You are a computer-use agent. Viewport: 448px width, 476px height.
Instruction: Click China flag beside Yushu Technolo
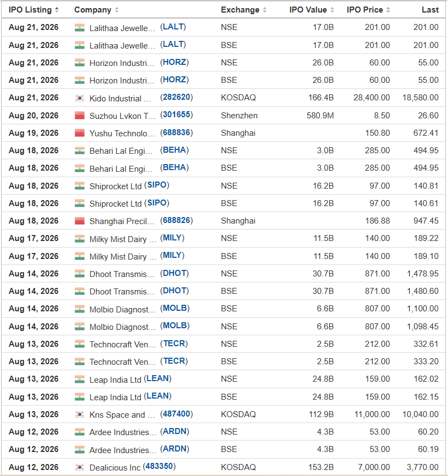[x=80, y=133]
